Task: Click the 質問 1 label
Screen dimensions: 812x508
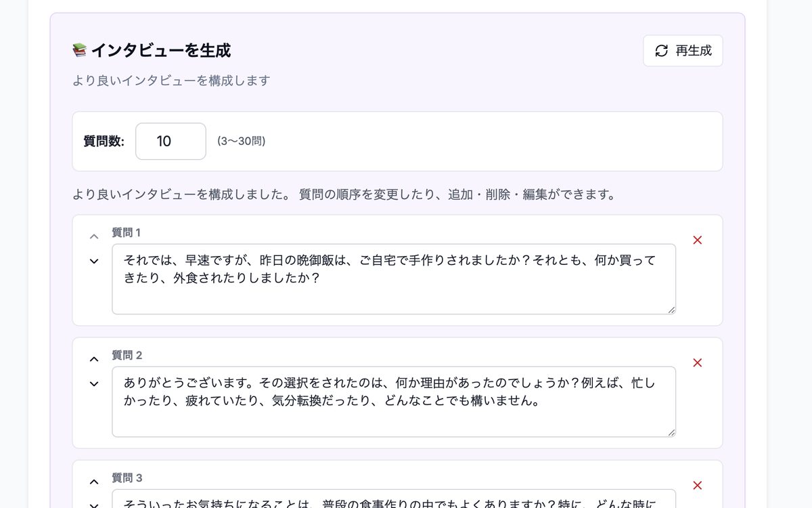Action: coord(126,232)
